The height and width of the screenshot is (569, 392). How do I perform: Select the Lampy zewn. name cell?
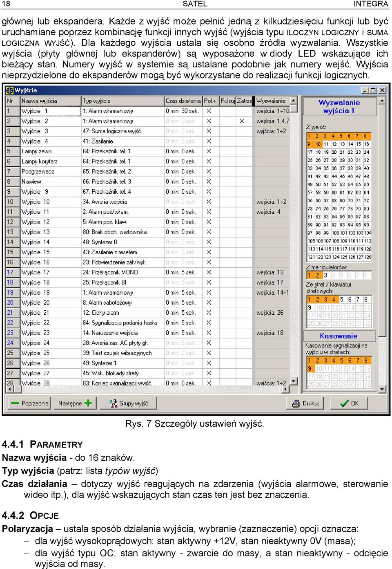[51, 151]
